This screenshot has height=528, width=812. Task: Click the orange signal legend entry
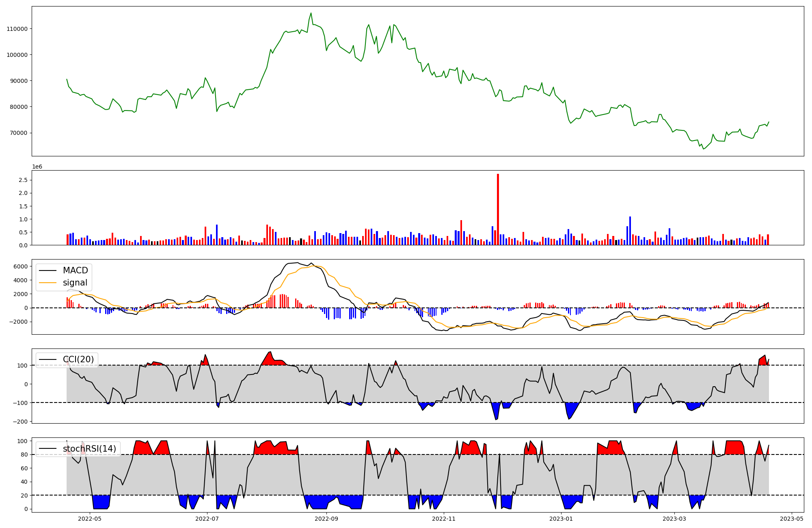coord(75,283)
